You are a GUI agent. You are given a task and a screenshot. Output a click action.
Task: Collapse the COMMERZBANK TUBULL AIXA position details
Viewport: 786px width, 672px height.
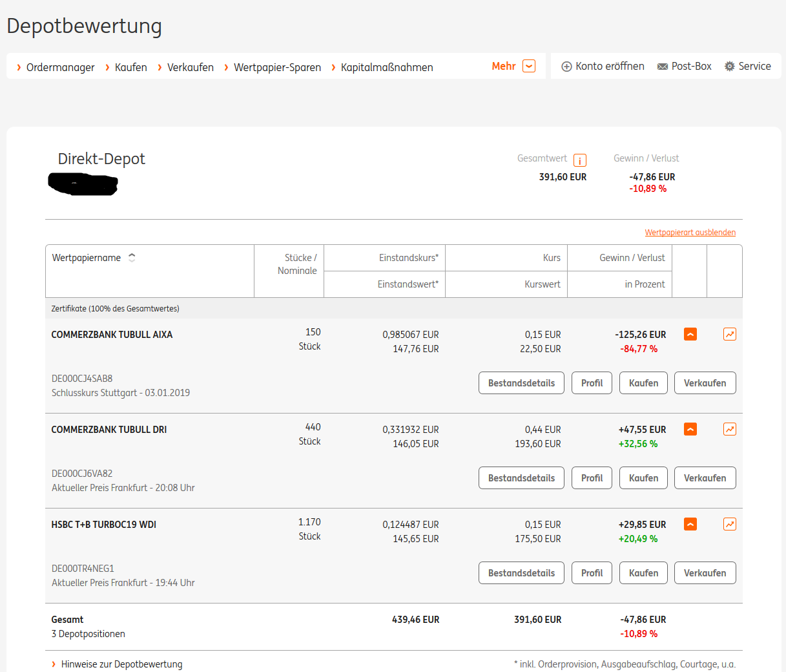click(x=690, y=334)
